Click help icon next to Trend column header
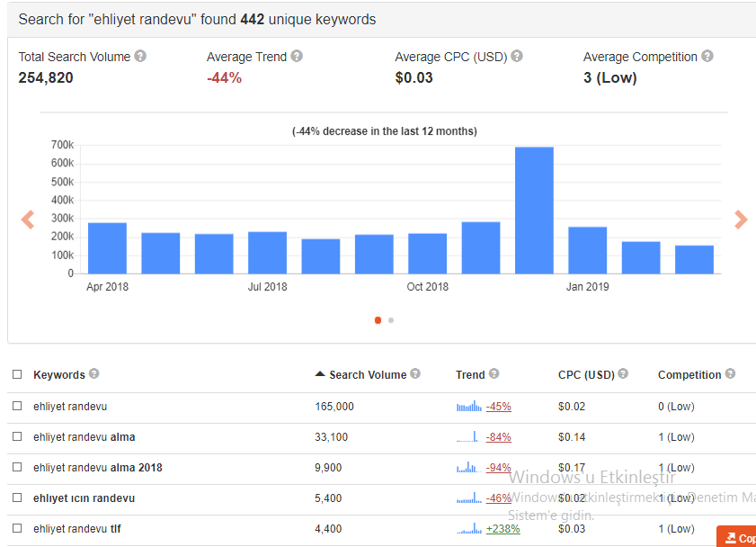 coord(494,373)
